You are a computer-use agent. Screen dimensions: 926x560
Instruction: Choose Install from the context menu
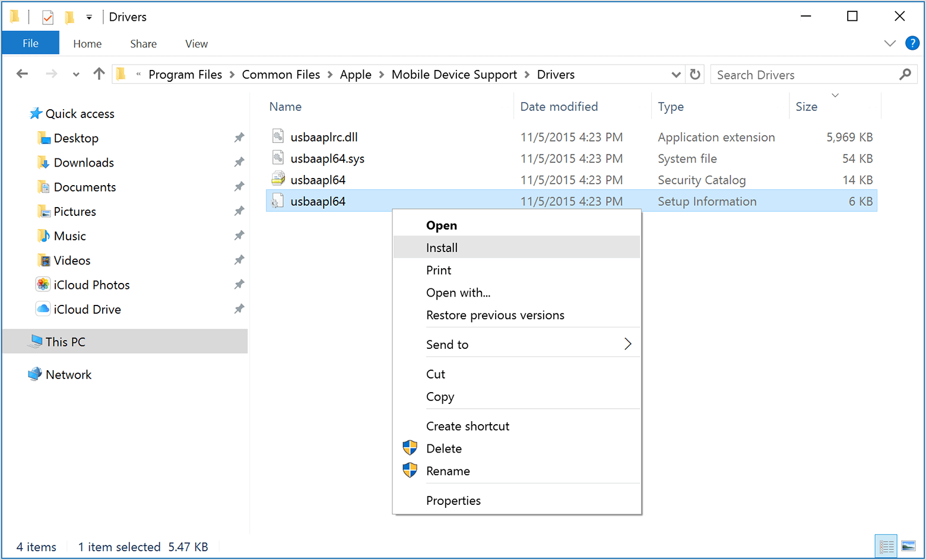[442, 248]
